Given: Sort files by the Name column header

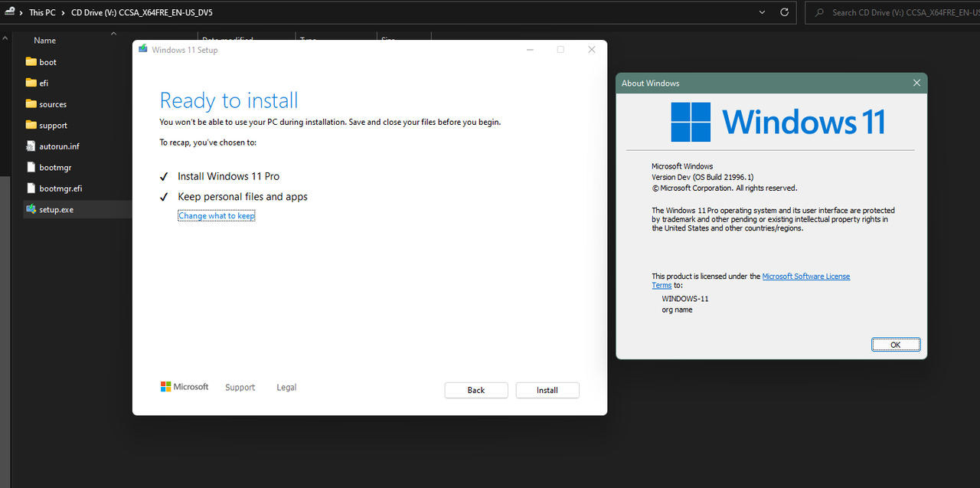Looking at the screenshot, I should [45, 40].
